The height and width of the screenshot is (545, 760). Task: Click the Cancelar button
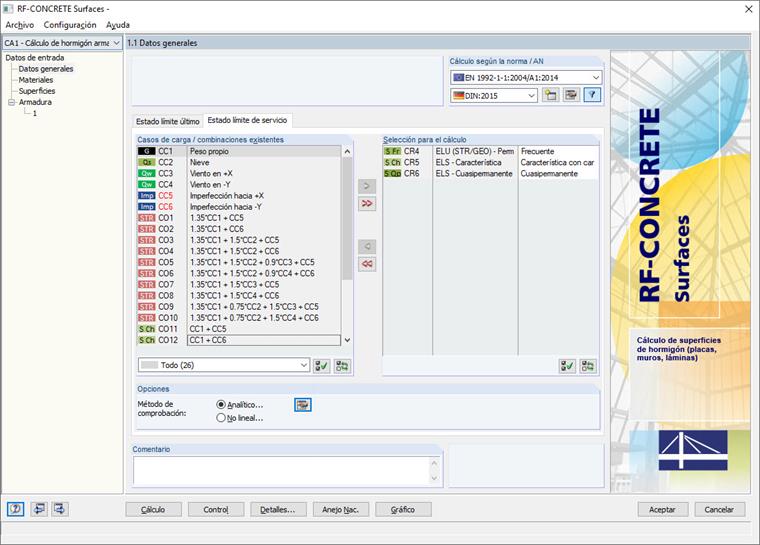tap(719, 510)
